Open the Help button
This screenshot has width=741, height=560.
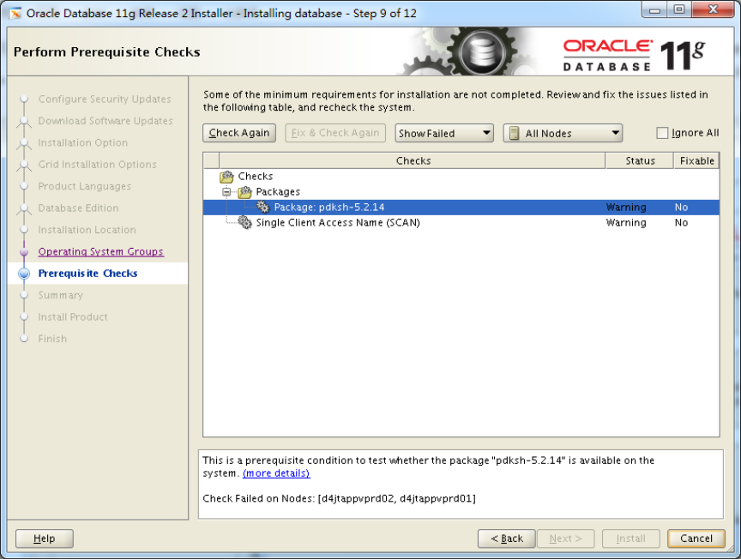pyautogui.click(x=45, y=539)
